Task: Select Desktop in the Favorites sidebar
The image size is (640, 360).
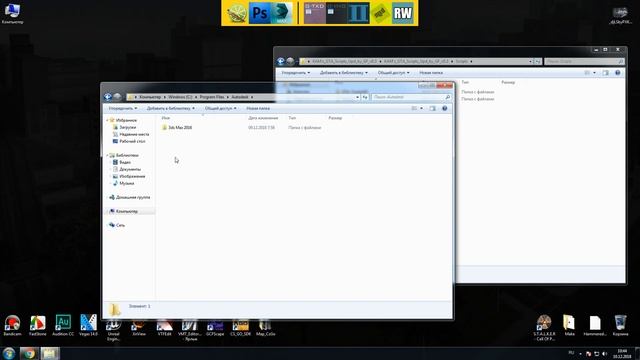Action: click(x=132, y=141)
